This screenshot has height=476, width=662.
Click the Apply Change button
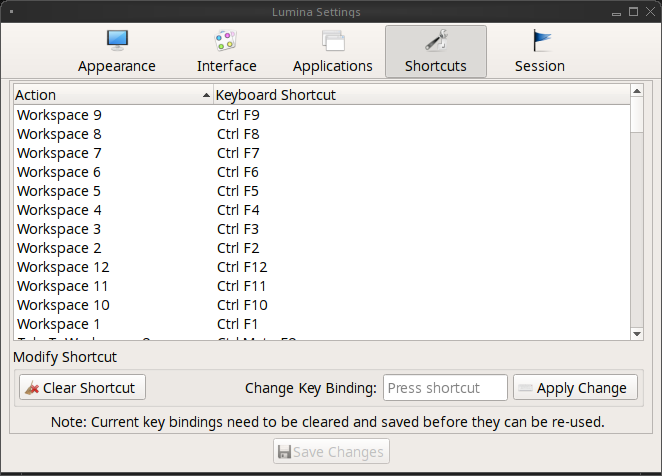575,387
